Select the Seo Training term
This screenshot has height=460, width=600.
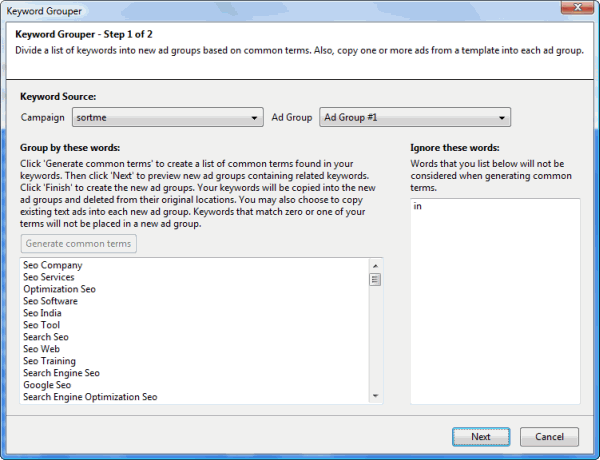click(49, 361)
